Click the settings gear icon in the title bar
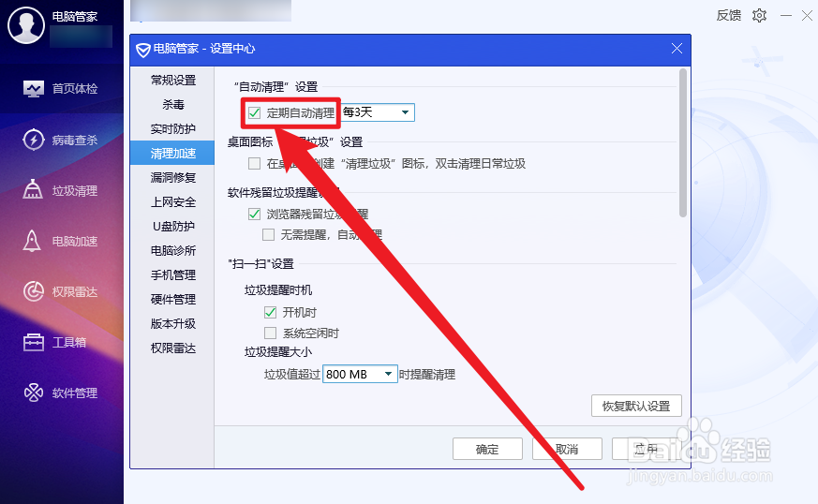Viewport: 818px width, 504px height. click(x=760, y=16)
